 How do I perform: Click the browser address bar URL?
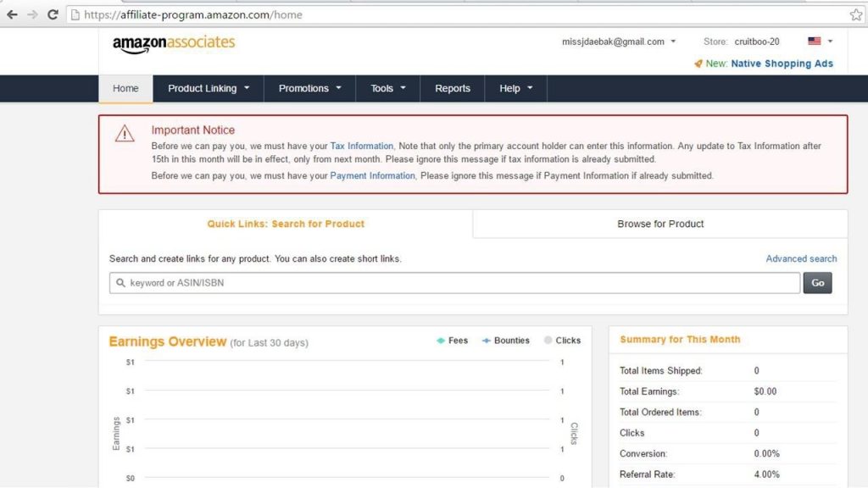(x=193, y=15)
